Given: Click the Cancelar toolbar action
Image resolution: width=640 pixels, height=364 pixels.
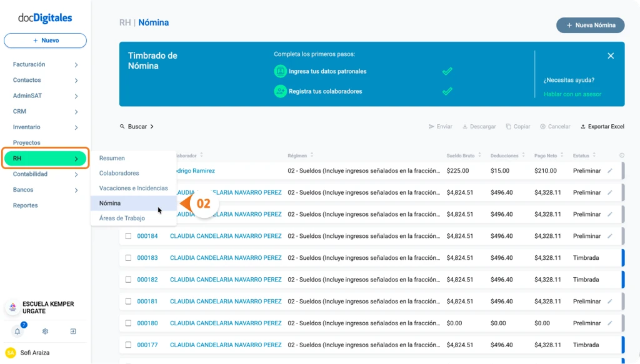Looking at the screenshot, I should point(555,126).
